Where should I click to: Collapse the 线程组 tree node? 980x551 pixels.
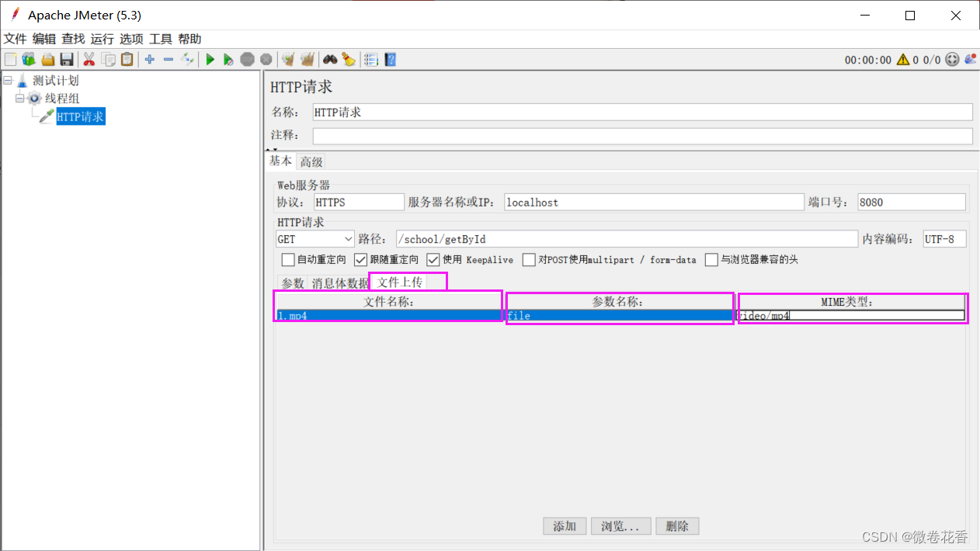pos(19,99)
